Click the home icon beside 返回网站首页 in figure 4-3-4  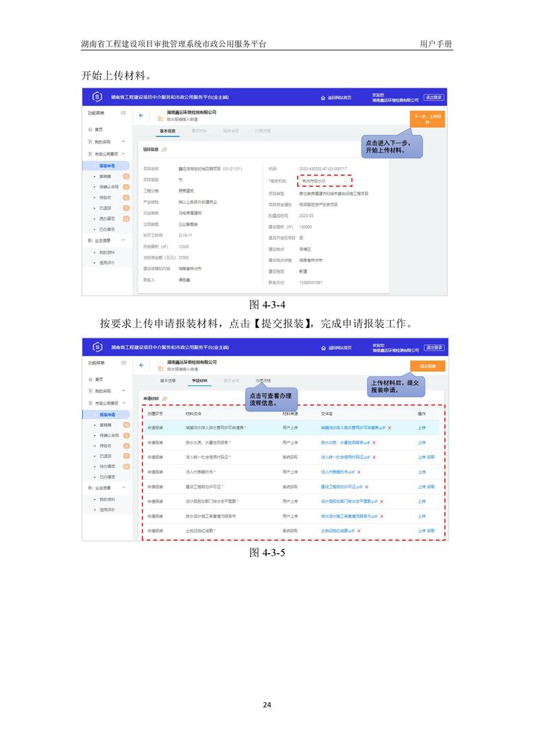(x=323, y=98)
